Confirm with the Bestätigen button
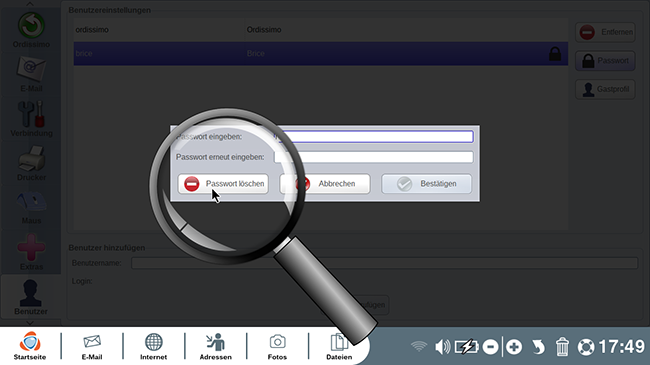 click(427, 184)
